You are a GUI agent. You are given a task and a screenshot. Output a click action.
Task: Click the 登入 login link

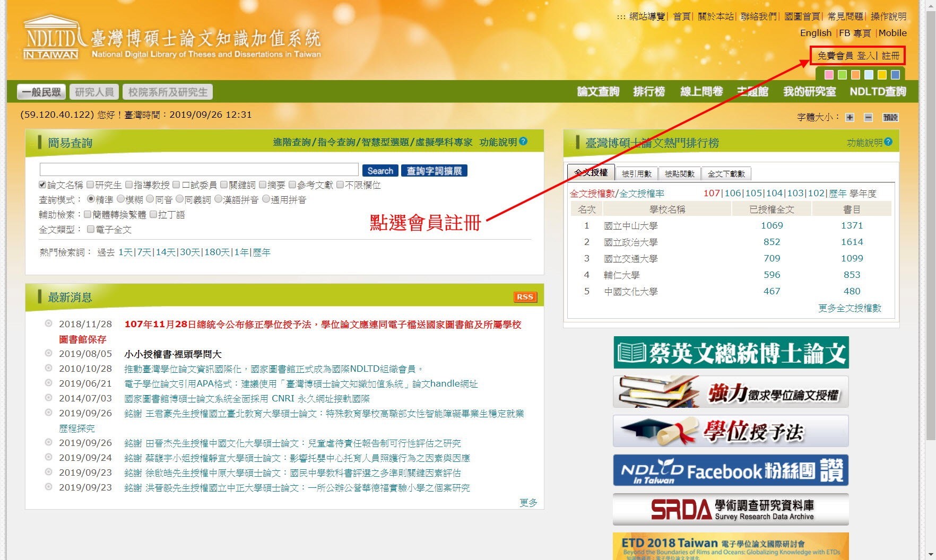(865, 56)
